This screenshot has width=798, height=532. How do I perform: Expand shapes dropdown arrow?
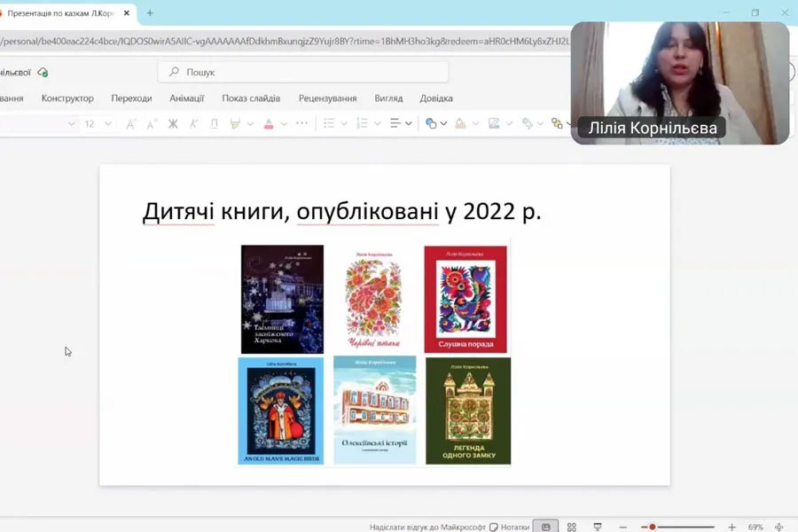tap(444, 124)
